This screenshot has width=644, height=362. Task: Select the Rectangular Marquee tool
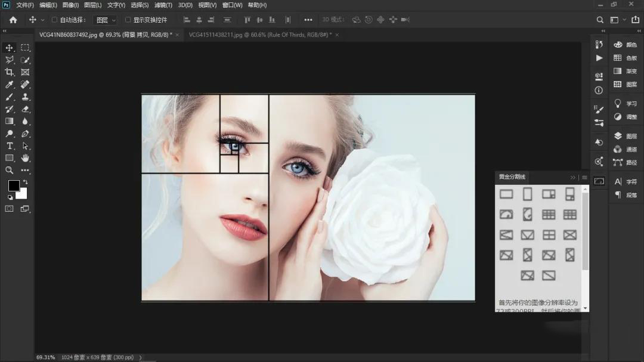(25, 48)
